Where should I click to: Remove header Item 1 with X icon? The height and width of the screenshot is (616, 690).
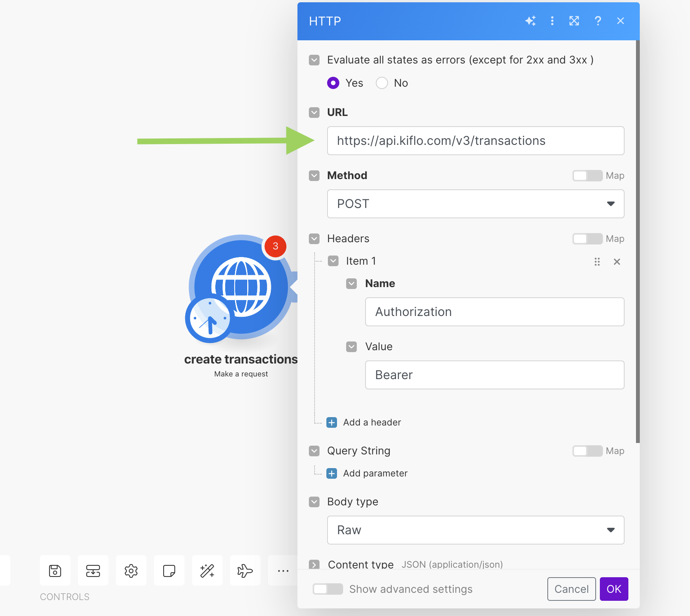click(617, 262)
